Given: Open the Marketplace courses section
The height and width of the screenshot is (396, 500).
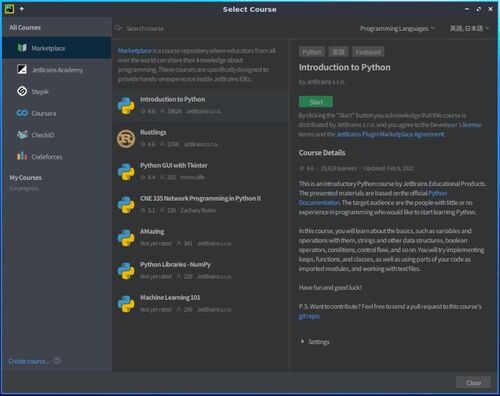Looking at the screenshot, I should pos(57,48).
